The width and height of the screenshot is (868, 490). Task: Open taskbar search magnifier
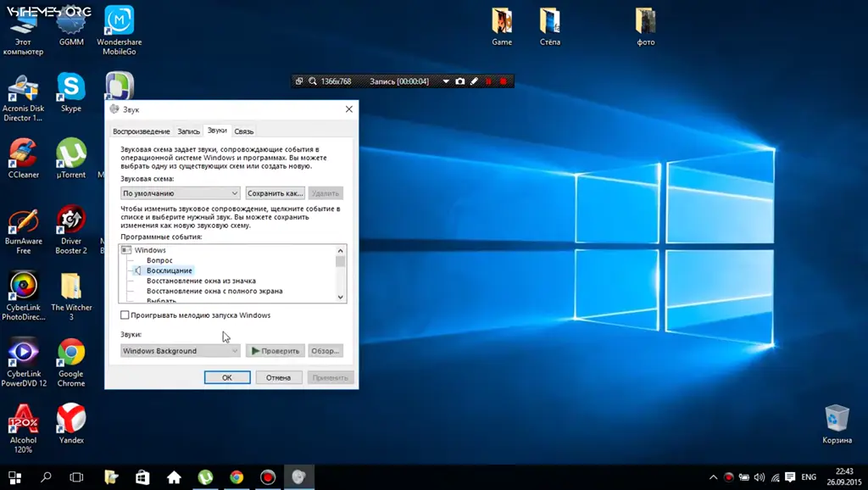click(46, 477)
